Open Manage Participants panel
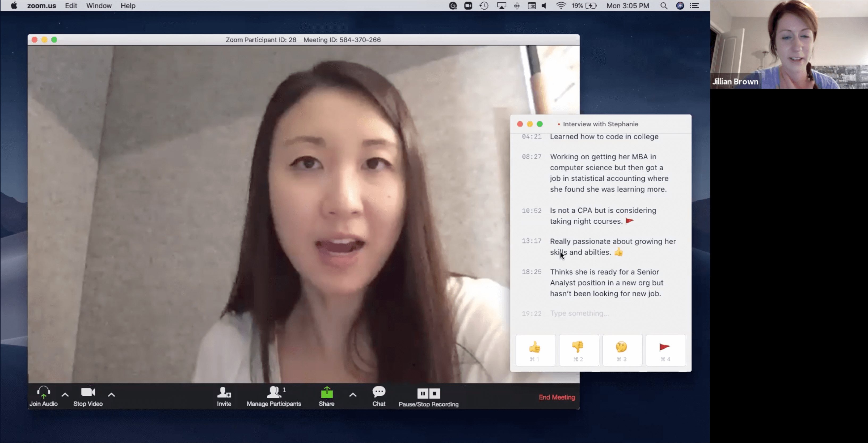Image resolution: width=868 pixels, height=443 pixels. point(274,393)
